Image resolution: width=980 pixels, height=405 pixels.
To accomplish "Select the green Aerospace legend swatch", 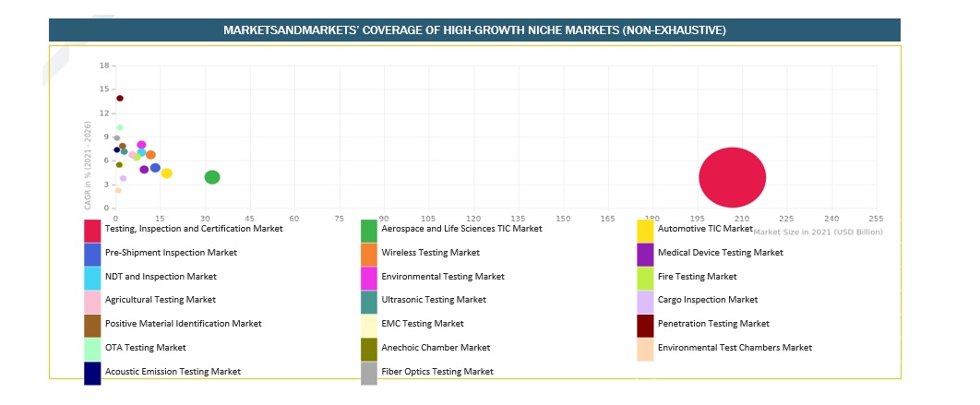I will pos(368,231).
